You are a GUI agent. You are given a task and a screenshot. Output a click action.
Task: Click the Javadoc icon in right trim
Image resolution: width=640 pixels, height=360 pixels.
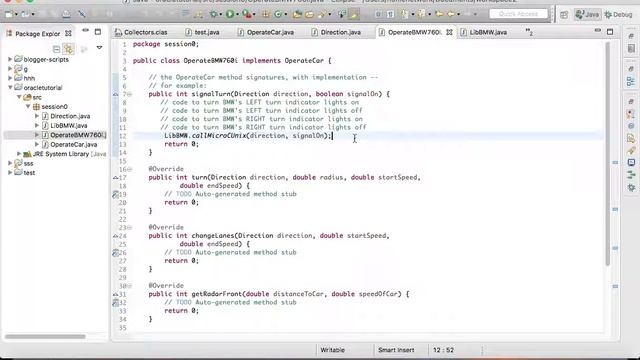[x=631, y=126]
